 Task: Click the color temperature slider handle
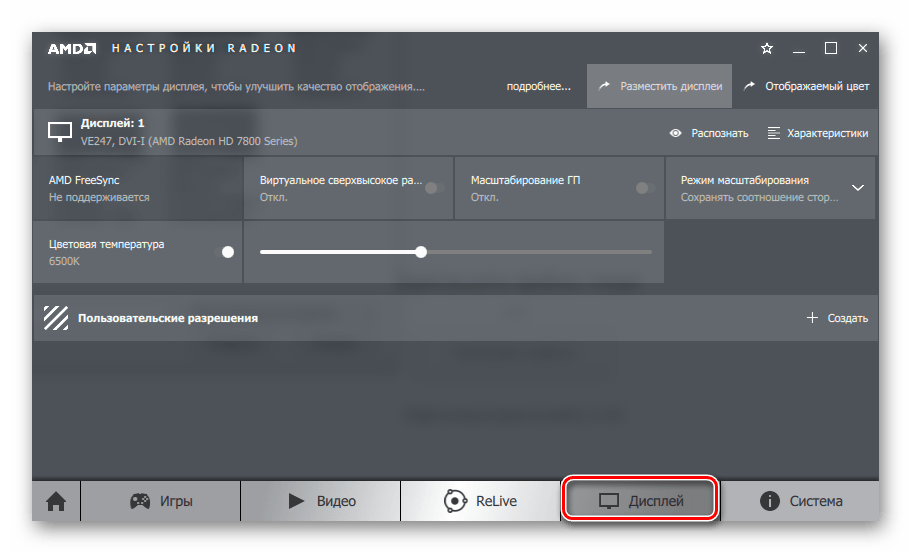(x=421, y=252)
